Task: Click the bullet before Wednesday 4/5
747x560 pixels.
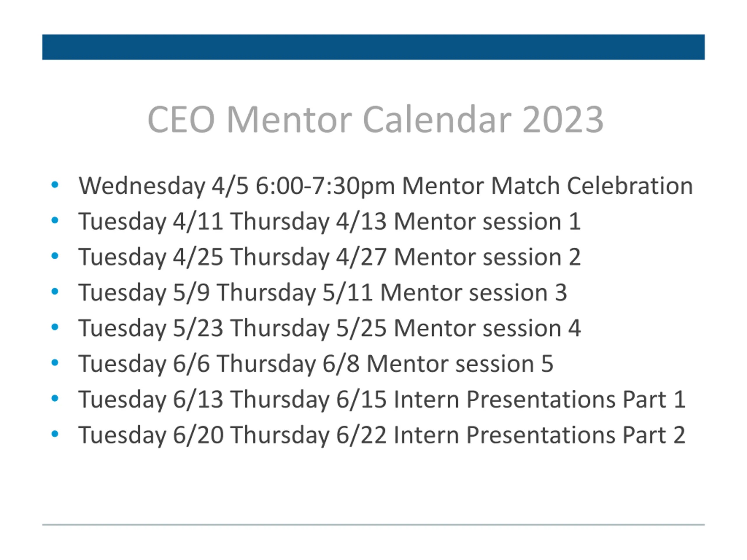Action: (x=55, y=185)
